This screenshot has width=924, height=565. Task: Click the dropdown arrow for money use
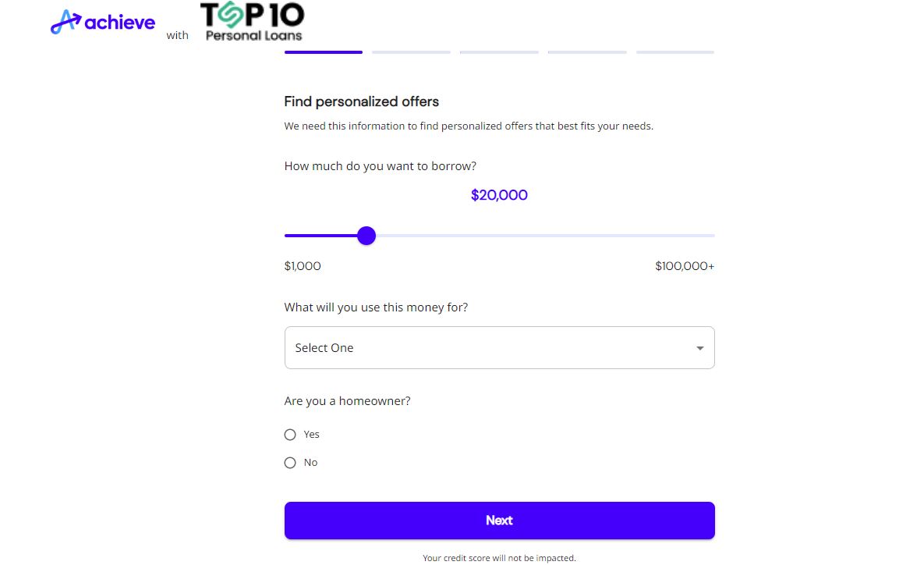point(699,348)
